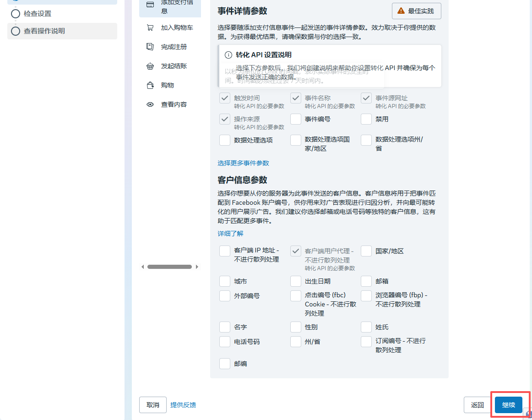The width and height of the screenshot is (532, 420).
Task: Select the 电话号码 checkbox
Action: coord(225,342)
